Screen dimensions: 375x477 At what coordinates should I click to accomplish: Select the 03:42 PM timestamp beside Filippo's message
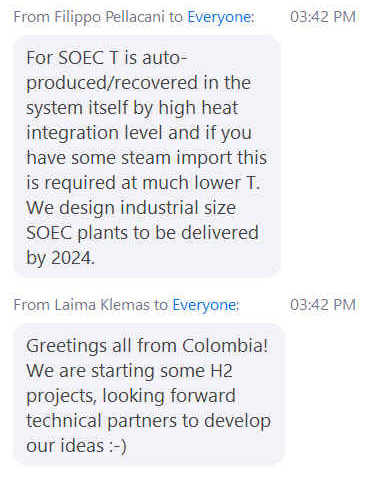point(323,17)
